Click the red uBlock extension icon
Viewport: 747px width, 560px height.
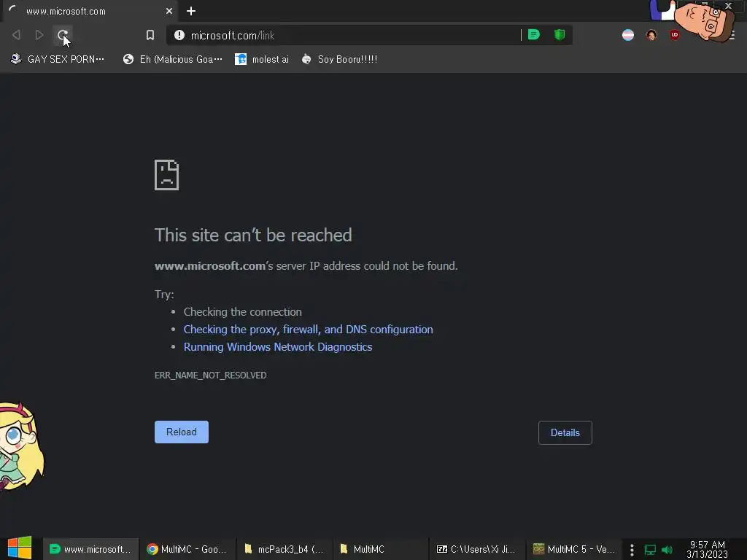point(674,35)
